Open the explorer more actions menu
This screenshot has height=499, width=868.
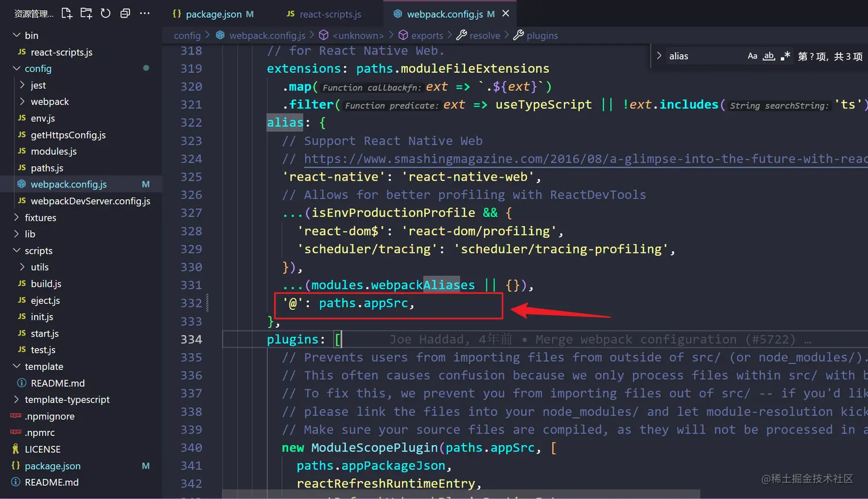(145, 13)
